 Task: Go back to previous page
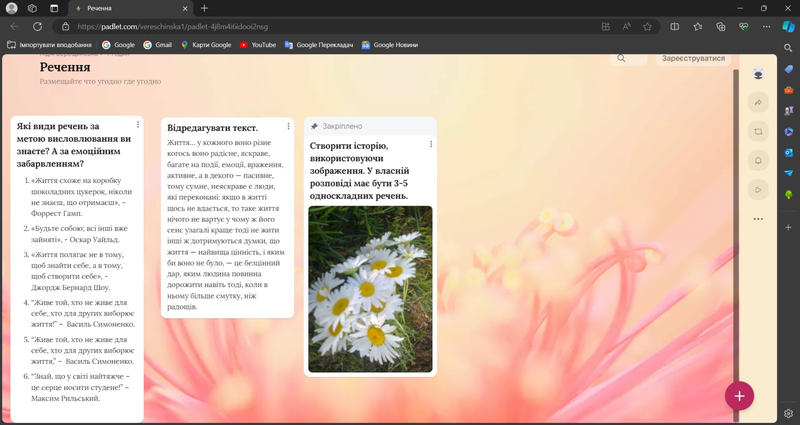[x=14, y=27]
